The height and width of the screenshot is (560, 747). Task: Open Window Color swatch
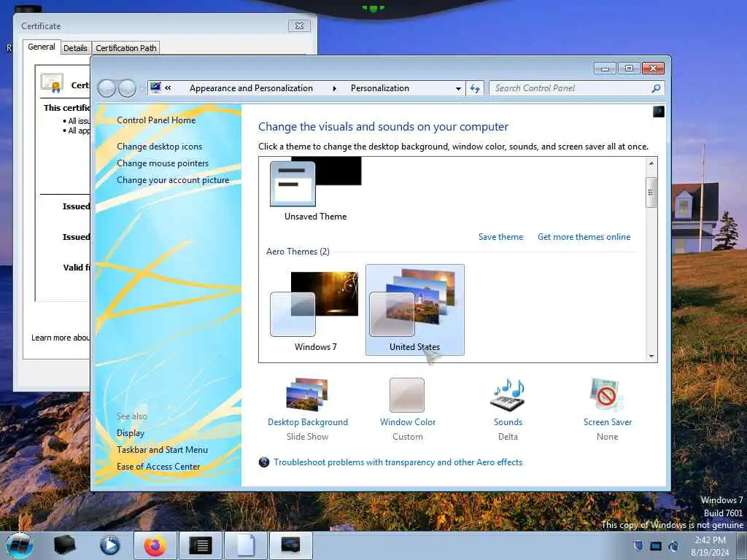point(407,394)
